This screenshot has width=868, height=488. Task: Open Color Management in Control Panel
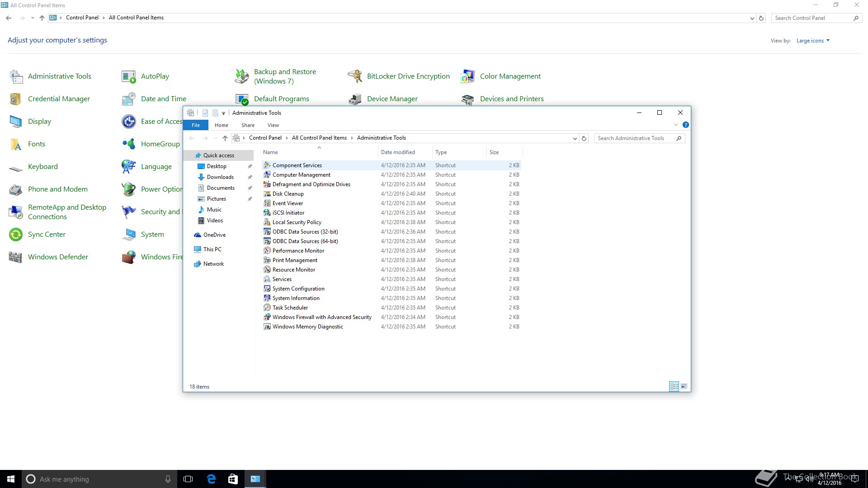(501, 76)
